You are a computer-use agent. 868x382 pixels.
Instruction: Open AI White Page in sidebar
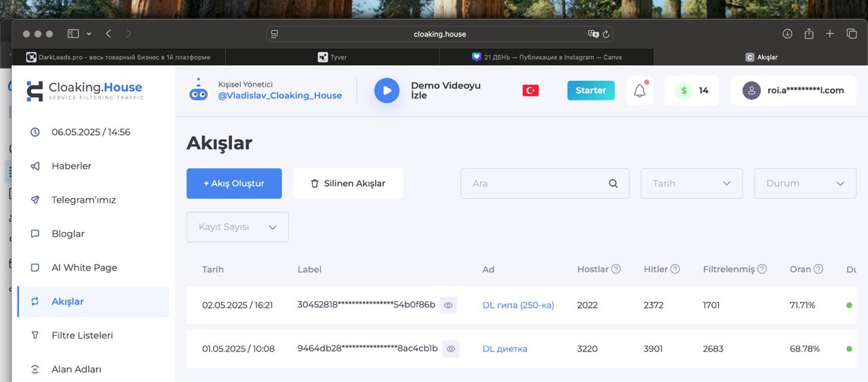(93, 267)
